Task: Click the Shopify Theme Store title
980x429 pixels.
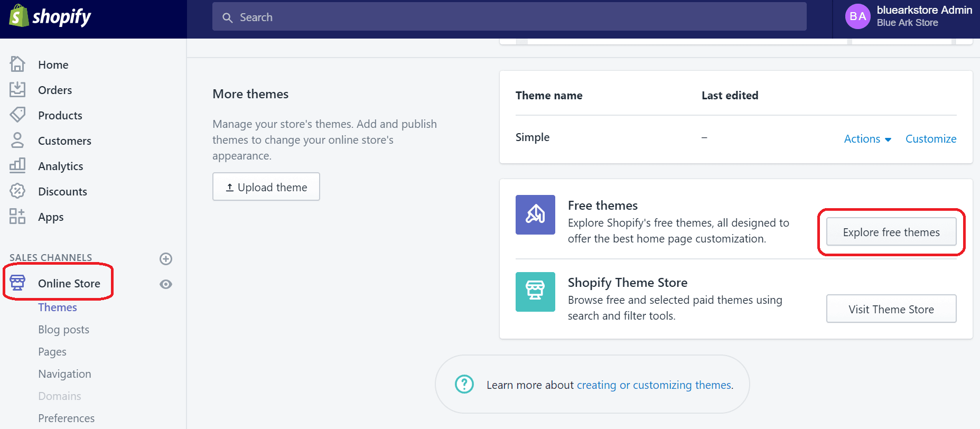Action: (x=628, y=283)
